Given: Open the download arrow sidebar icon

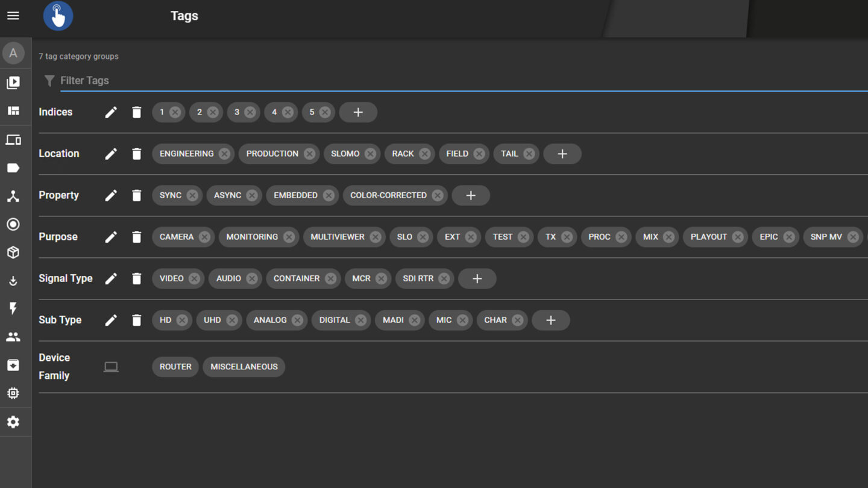Looking at the screenshot, I should [x=13, y=281].
